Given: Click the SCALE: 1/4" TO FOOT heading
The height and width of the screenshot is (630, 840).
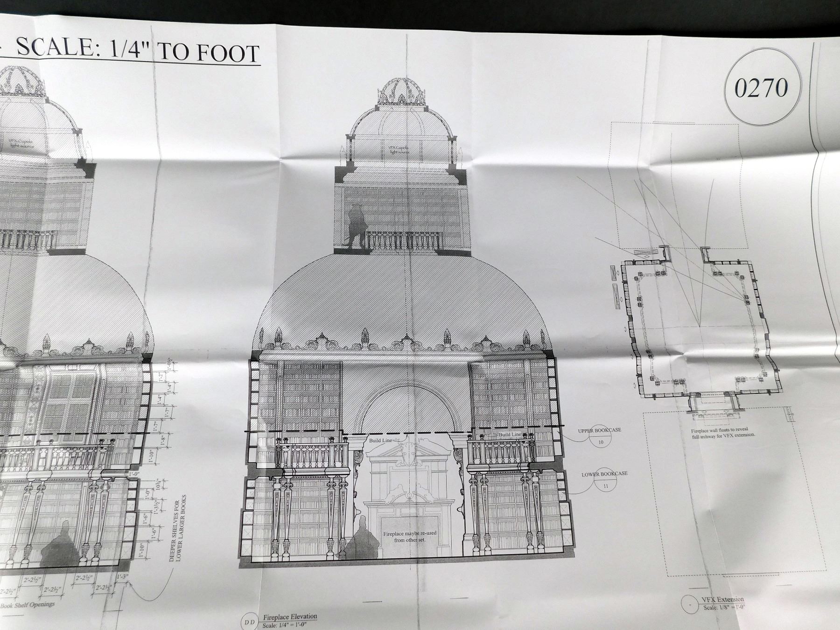Looking at the screenshot, I should pyautogui.click(x=138, y=52).
